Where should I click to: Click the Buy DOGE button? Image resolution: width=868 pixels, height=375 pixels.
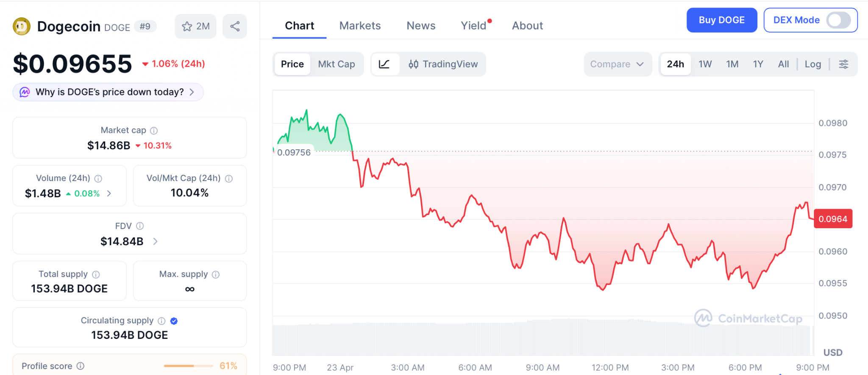(721, 20)
